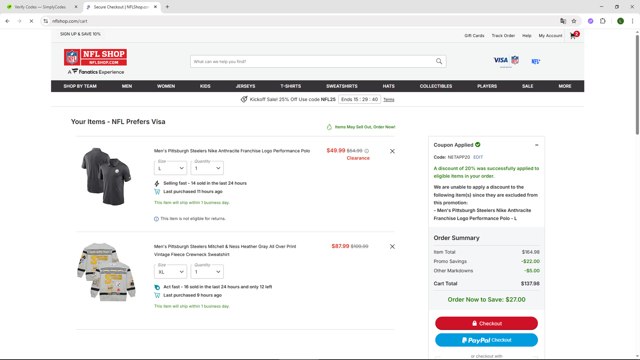Image resolution: width=640 pixels, height=360 pixels.
Task: Open a new browser tab
Action: coord(167,7)
